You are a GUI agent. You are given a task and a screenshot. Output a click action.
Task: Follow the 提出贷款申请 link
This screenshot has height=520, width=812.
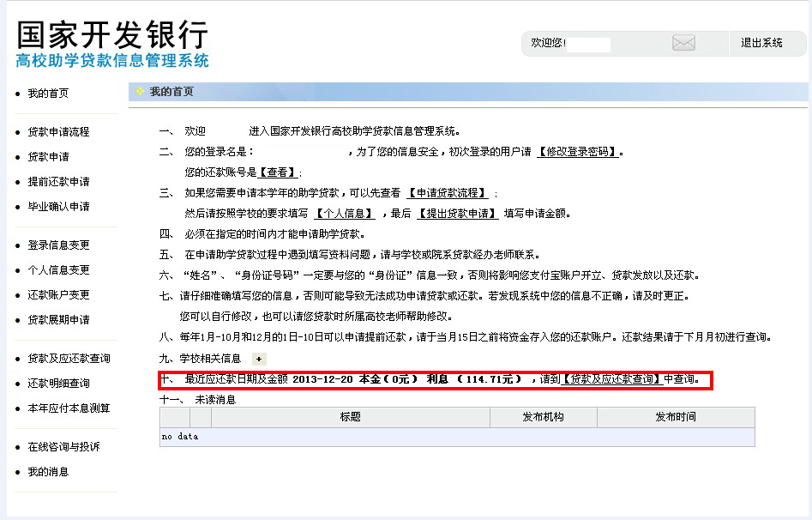pos(458,214)
